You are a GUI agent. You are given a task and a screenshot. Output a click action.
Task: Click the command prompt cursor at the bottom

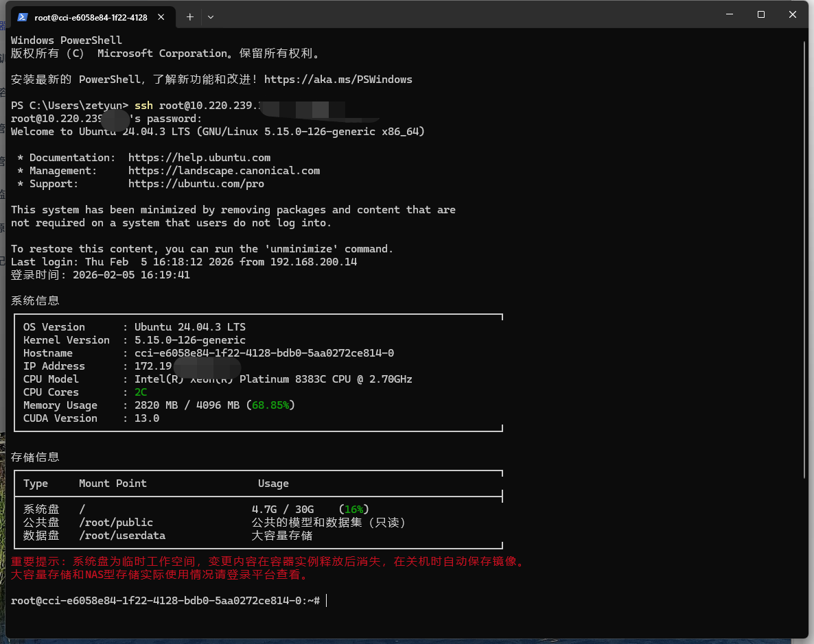327,601
